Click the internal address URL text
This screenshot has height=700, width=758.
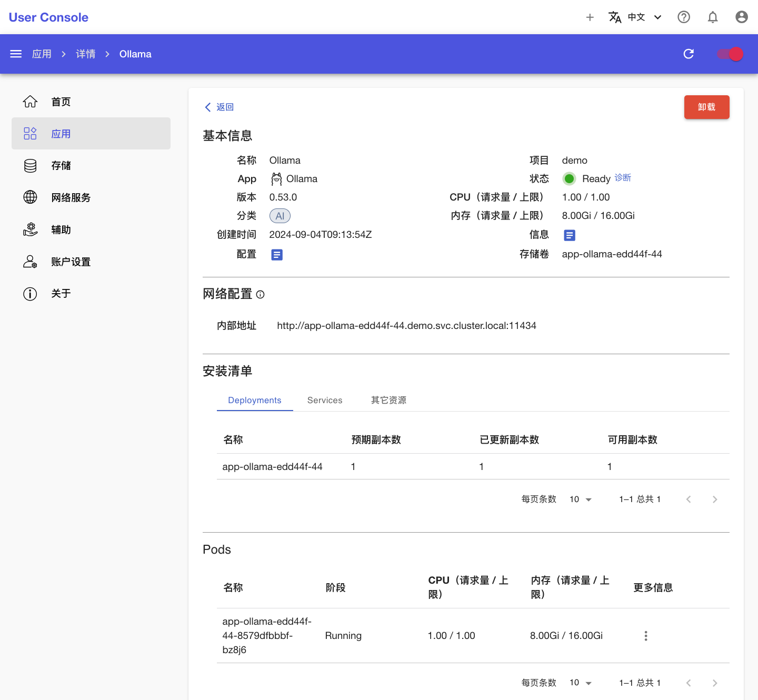pos(406,326)
